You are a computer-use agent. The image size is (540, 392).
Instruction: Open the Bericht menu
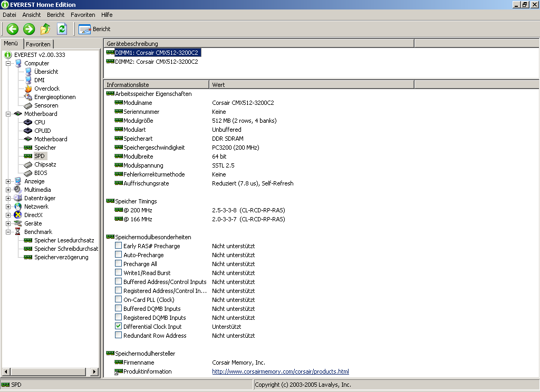(x=56, y=15)
